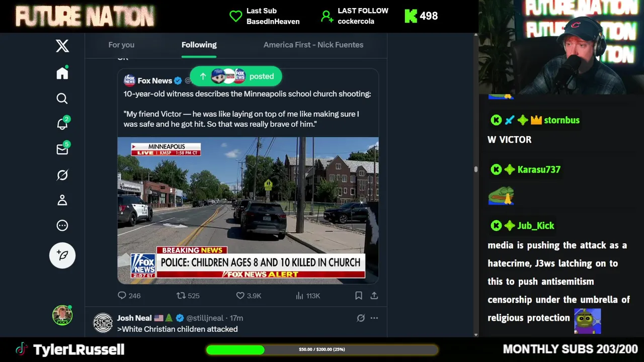Viewport: 644px width, 362px height.
Task: Click the scrollbar down arrow
Action: pyautogui.click(x=476, y=334)
